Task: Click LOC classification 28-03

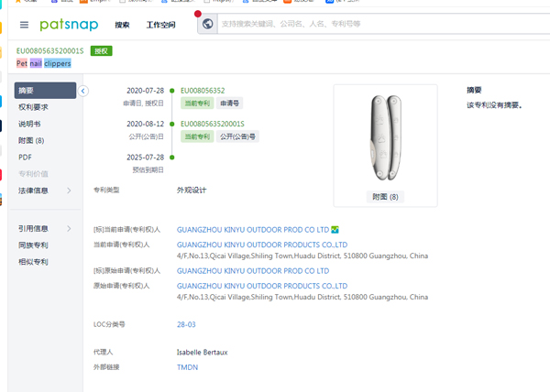Action: click(x=186, y=324)
